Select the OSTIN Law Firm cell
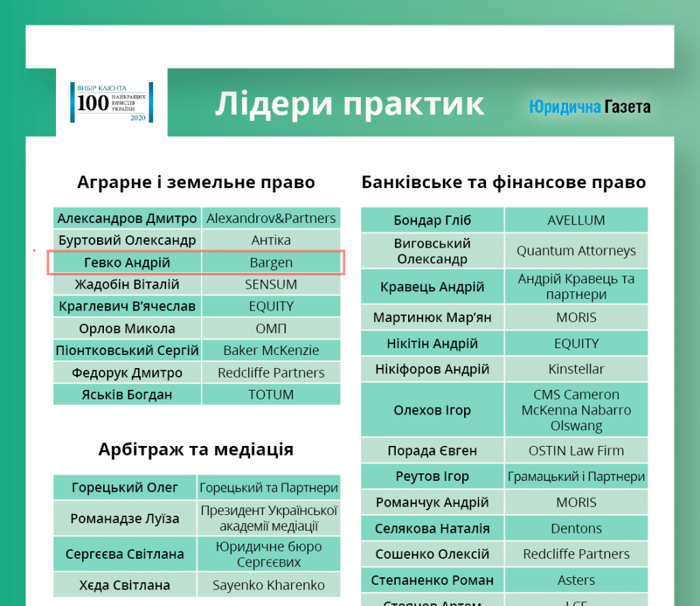This screenshot has height=606, width=700. [576, 451]
